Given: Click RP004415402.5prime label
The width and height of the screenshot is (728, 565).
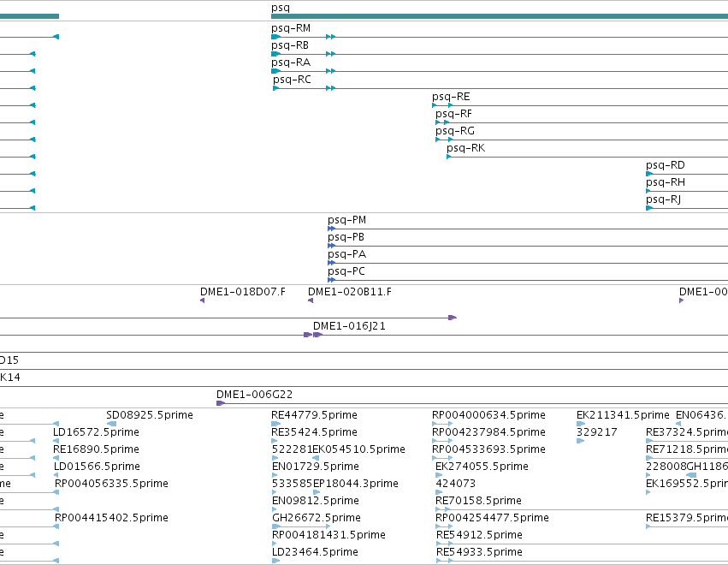Looking at the screenshot, I should [x=111, y=518].
